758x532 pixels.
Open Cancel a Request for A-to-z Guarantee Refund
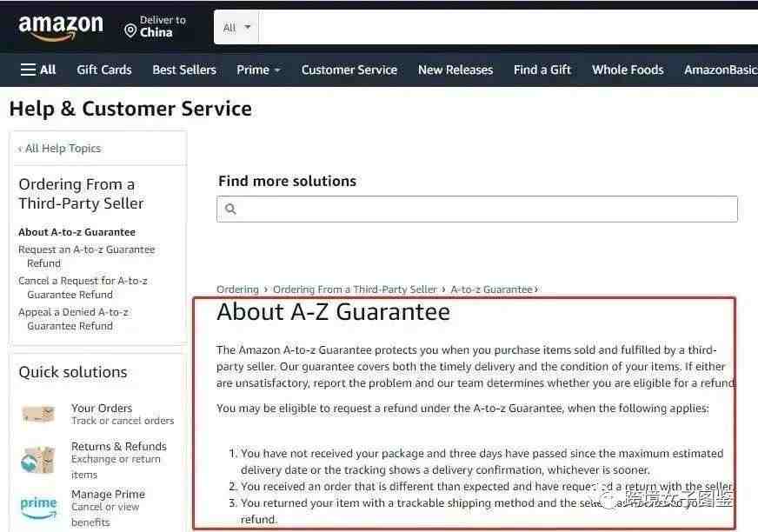tap(83, 288)
